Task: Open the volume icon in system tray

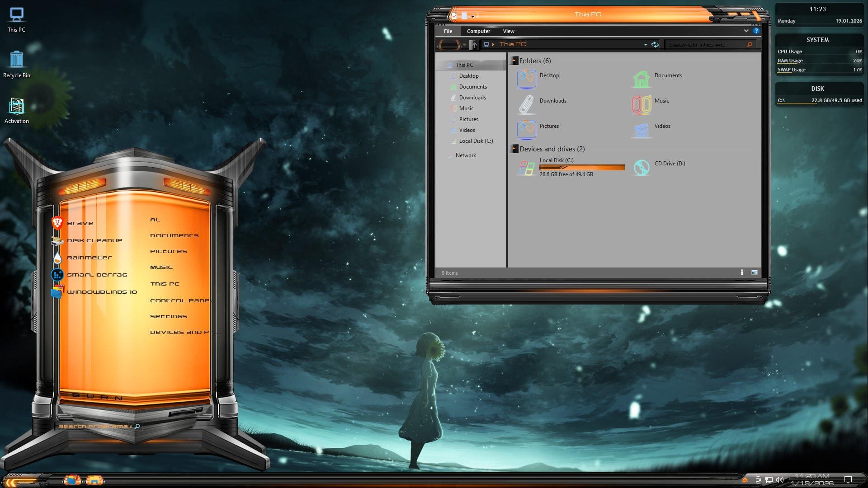Action: pyautogui.click(x=779, y=480)
